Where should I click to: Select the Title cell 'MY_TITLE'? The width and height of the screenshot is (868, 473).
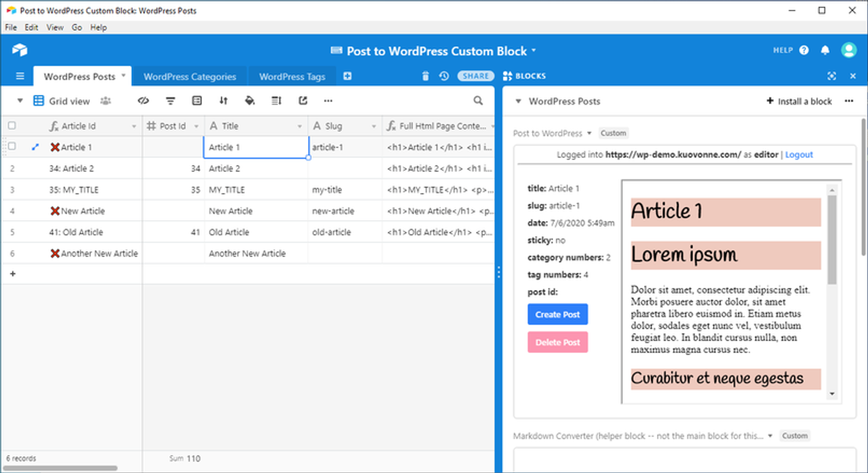click(256, 190)
